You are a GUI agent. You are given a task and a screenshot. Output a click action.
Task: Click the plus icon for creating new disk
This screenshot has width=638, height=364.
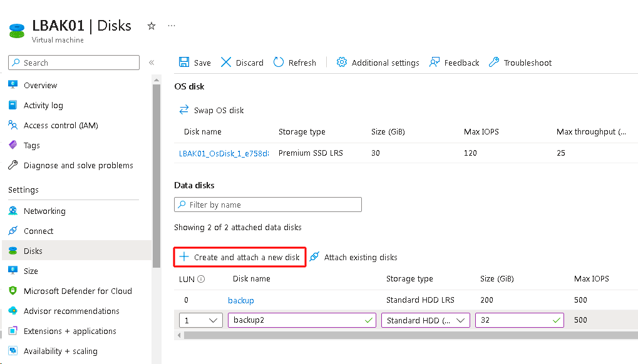tap(184, 257)
